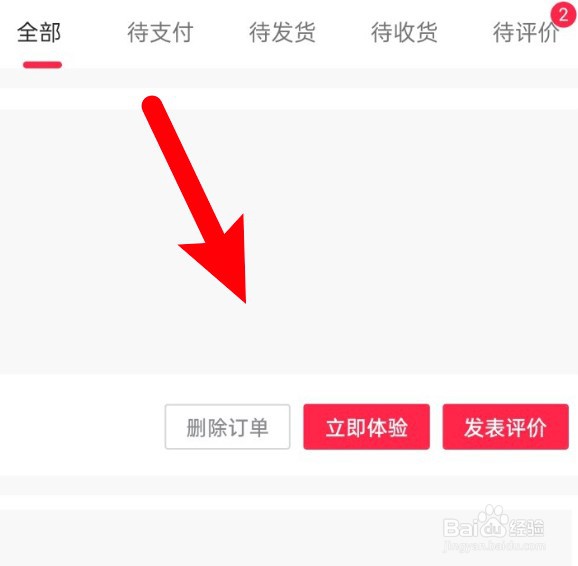Click the jingyan.baidu.com watermark text
Viewport: 578px width, 566px height.
pos(494,546)
